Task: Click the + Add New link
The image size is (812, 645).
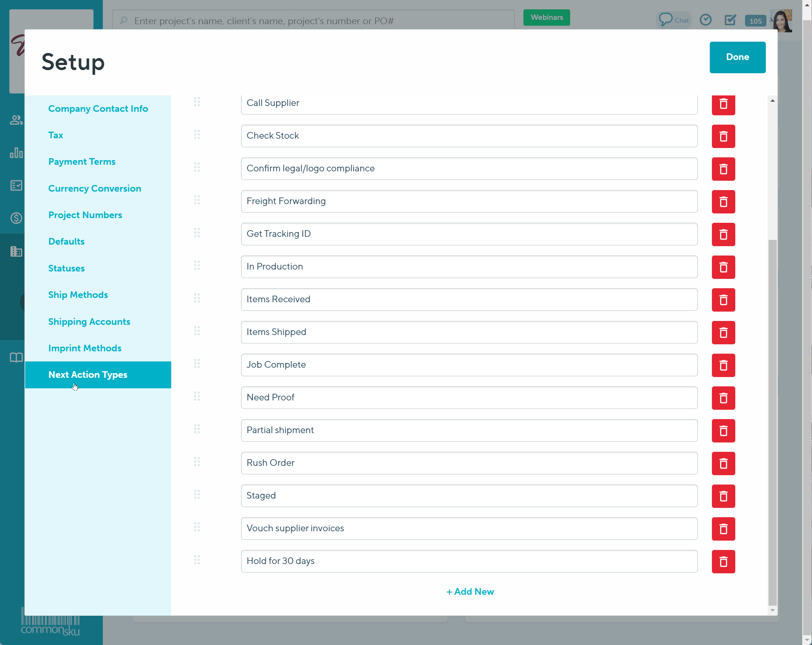Action: pyautogui.click(x=470, y=592)
